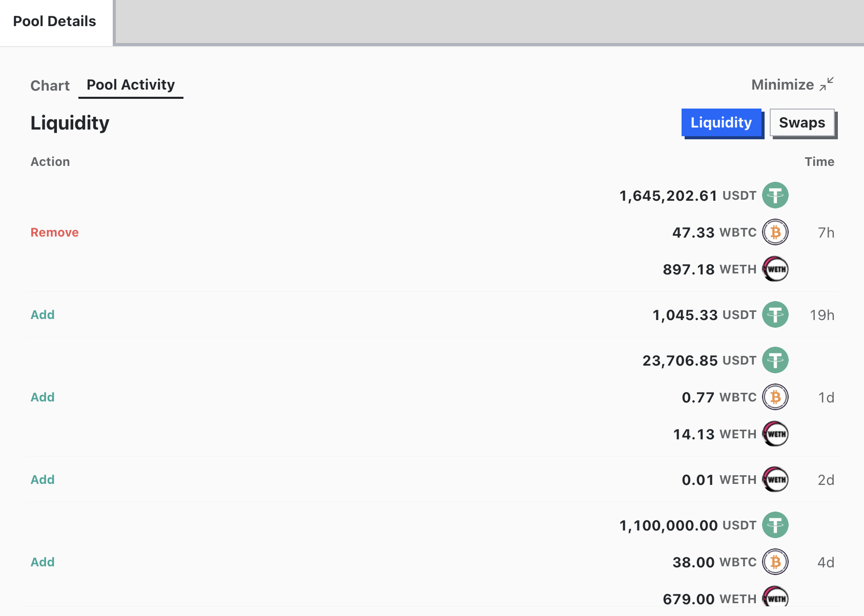Click WETH icon next to 0.01
This screenshot has height=616, width=864.
point(775,480)
